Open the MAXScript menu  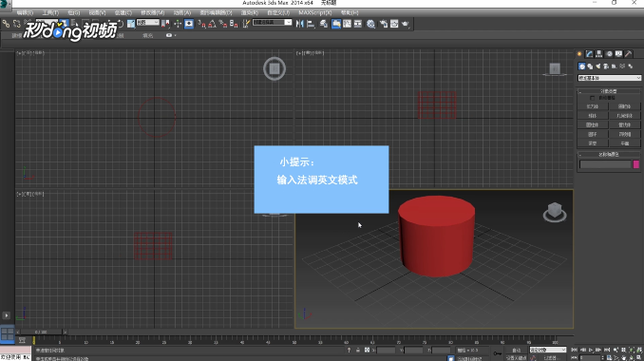coord(315,12)
